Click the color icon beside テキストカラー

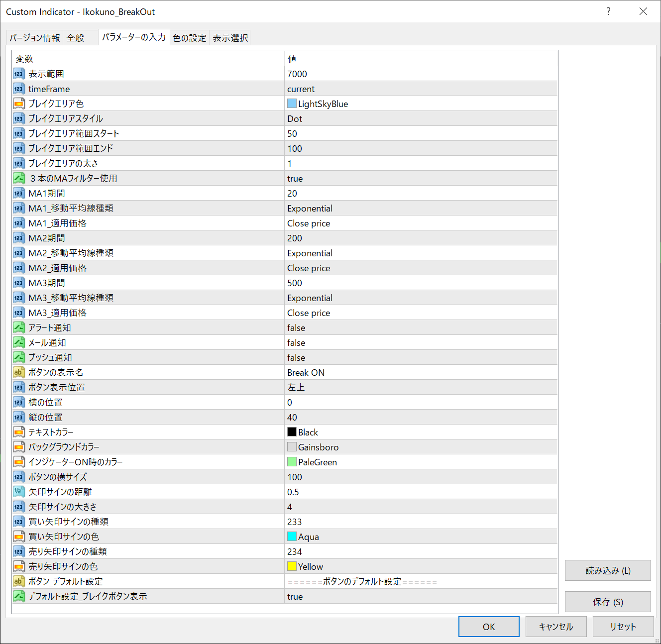click(18, 432)
